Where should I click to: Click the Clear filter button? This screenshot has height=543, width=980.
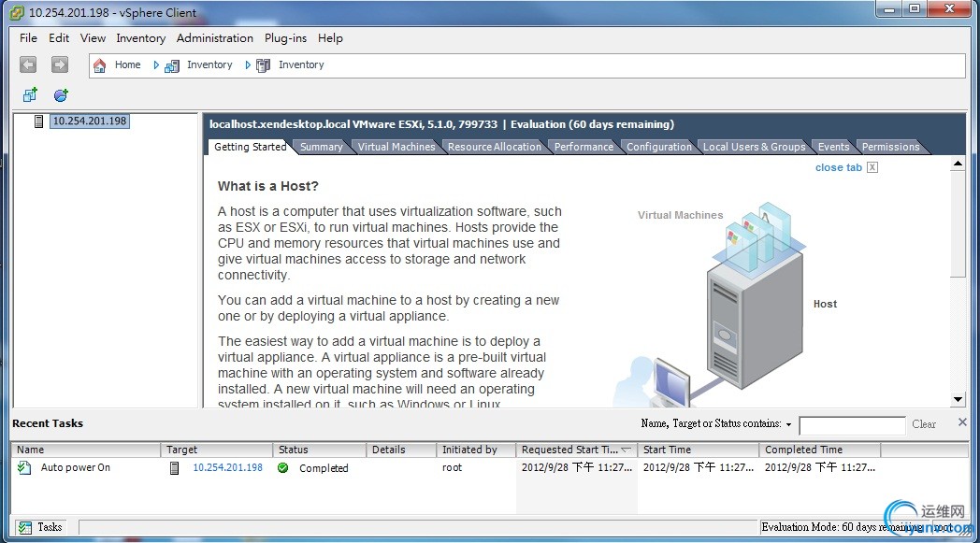click(924, 424)
